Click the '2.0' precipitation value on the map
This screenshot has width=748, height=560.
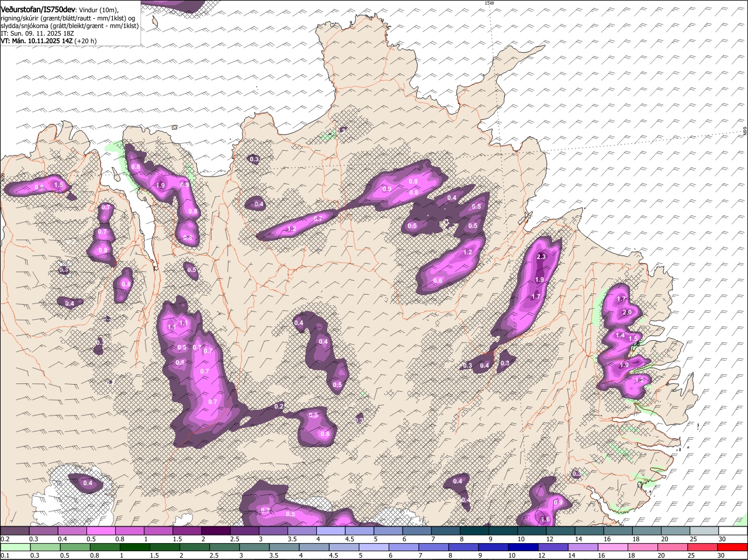pos(627,313)
